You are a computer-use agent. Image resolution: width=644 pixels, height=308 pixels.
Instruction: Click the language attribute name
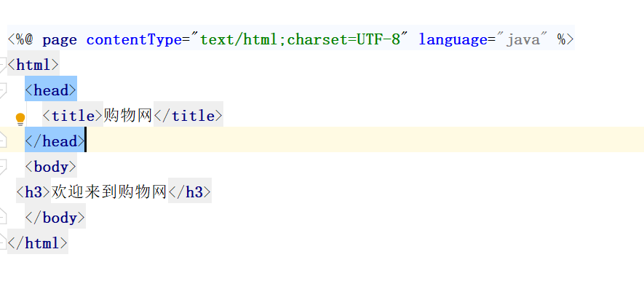click(453, 40)
